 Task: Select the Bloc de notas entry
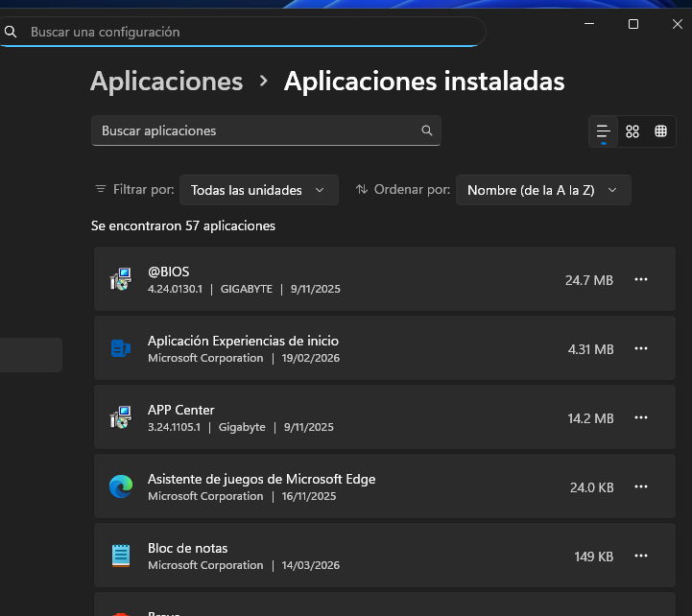pyautogui.click(x=385, y=556)
